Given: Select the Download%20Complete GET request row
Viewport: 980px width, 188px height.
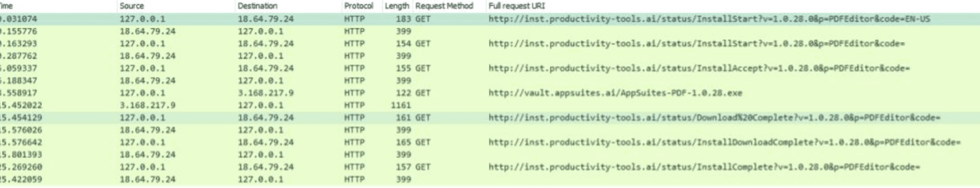Looking at the screenshot, I should [490, 118].
